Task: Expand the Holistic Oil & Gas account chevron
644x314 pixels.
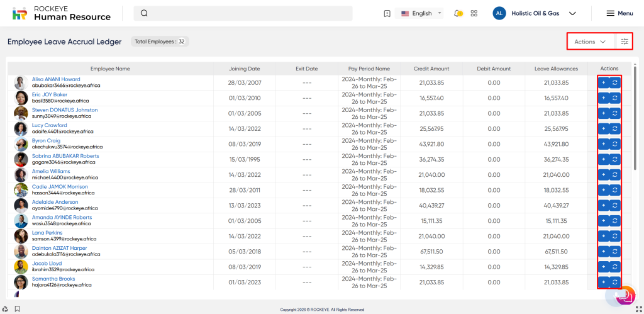Action: [572, 13]
